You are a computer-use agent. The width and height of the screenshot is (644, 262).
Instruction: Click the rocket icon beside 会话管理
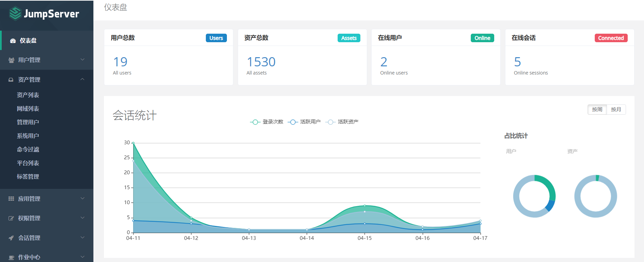(11, 238)
